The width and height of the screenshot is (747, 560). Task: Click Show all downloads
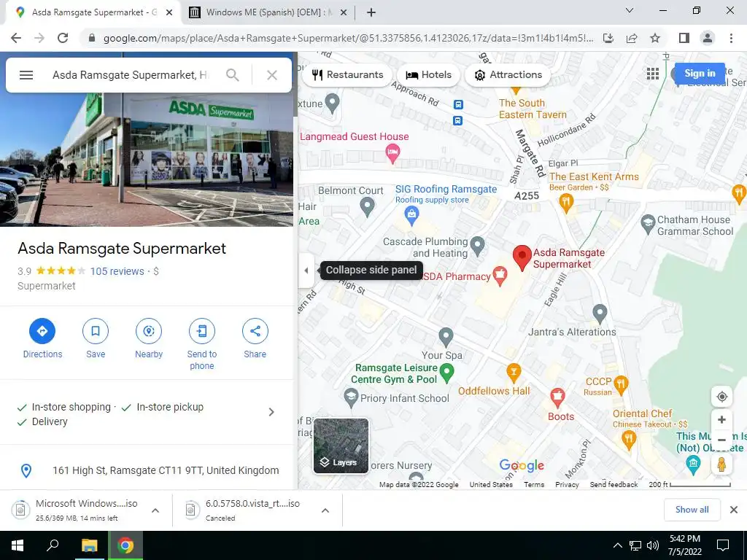point(692,510)
